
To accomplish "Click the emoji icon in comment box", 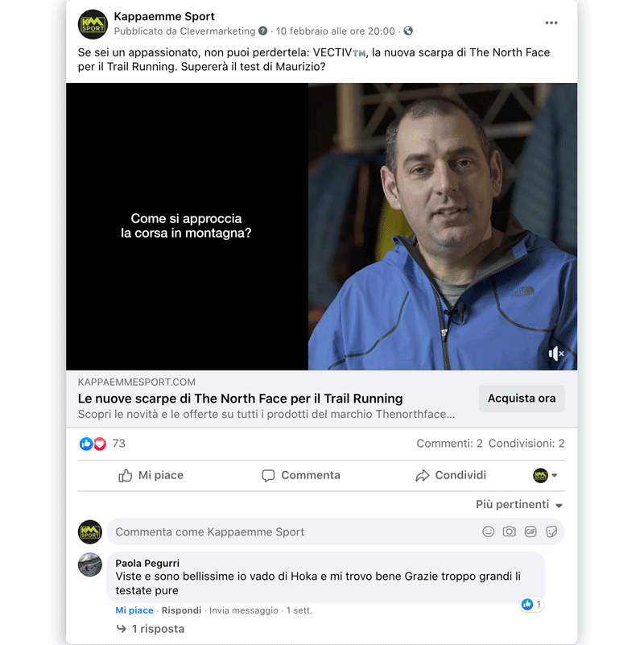I will (x=488, y=531).
